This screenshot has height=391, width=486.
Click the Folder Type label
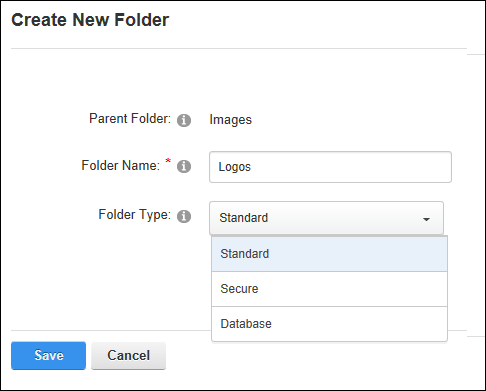coord(134,215)
